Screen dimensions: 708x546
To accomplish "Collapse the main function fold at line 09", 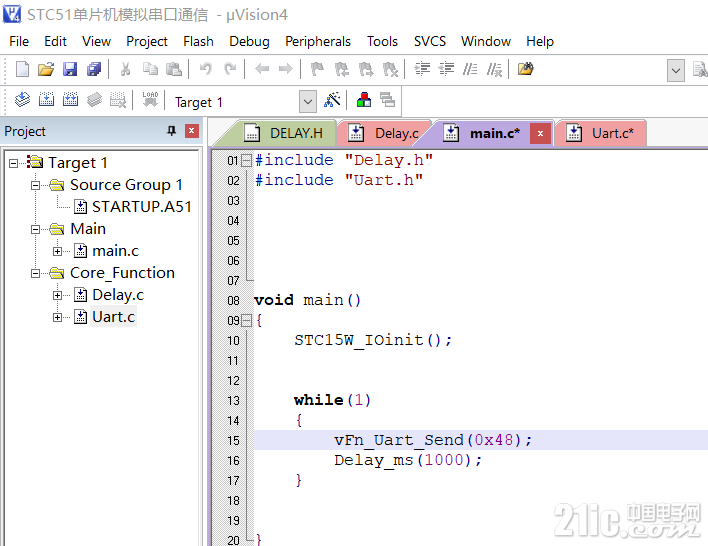I will pyautogui.click(x=247, y=321).
